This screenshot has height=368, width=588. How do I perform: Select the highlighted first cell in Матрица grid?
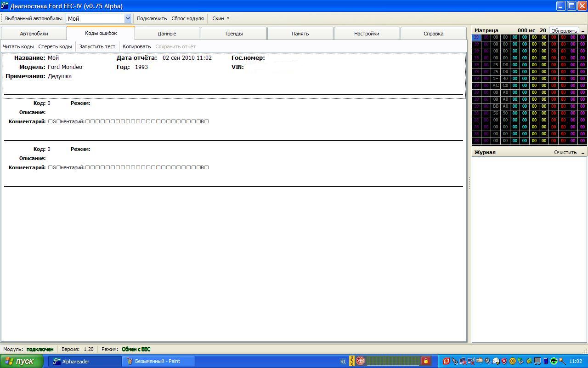476,37
